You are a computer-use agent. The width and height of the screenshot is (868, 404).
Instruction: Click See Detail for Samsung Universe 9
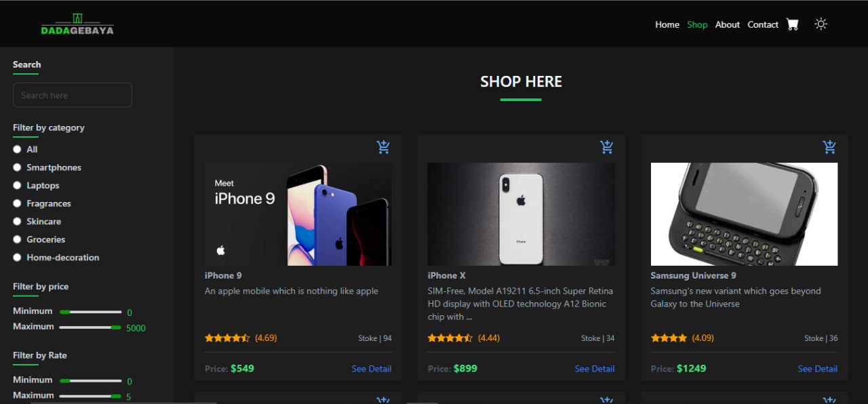(818, 369)
